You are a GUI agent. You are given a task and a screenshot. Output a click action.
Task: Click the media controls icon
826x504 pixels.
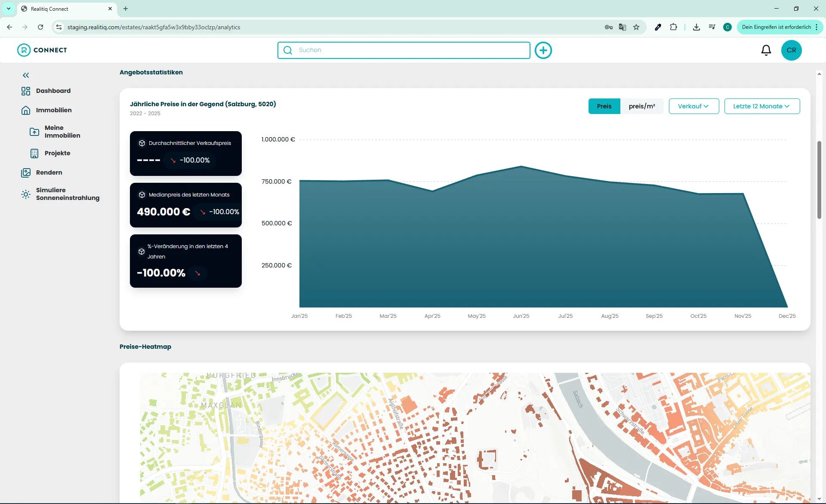coord(712,27)
